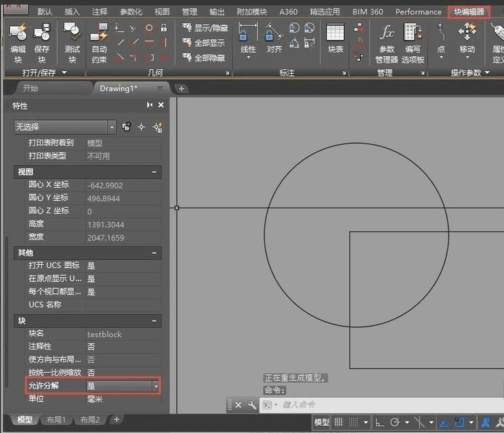Toggle ortho mode in status bar
This screenshot has width=504, height=433.
[x=379, y=422]
